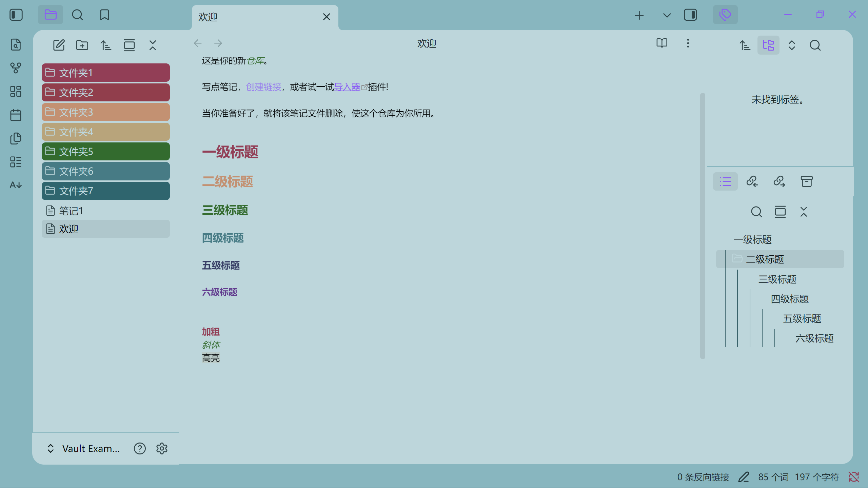Open the graph view from the ribbon
This screenshot has width=868, height=488.
point(16,68)
